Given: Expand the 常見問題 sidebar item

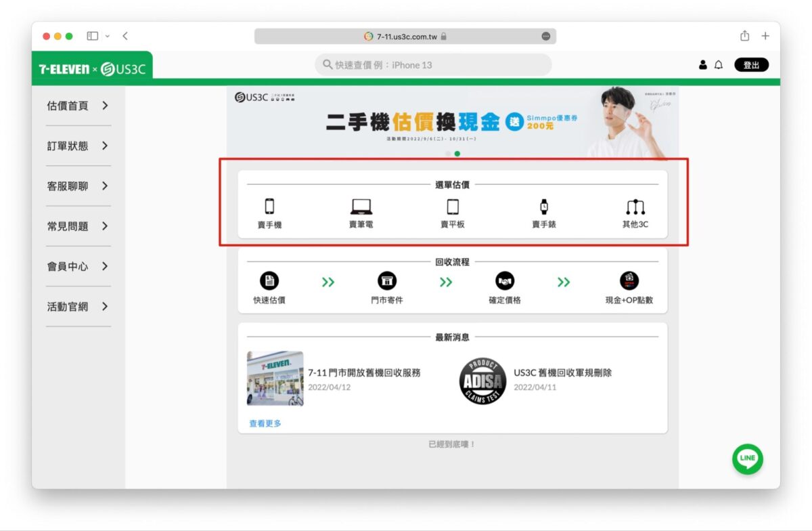Looking at the screenshot, I should pyautogui.click(x=78, y=226).
